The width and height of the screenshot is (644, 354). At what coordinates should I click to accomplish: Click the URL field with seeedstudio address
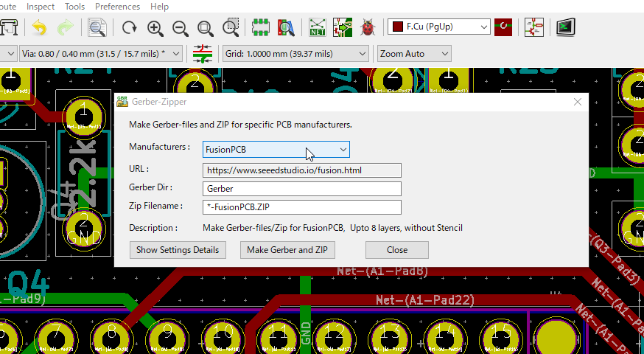pyautogui.click(x=302, y=170)
